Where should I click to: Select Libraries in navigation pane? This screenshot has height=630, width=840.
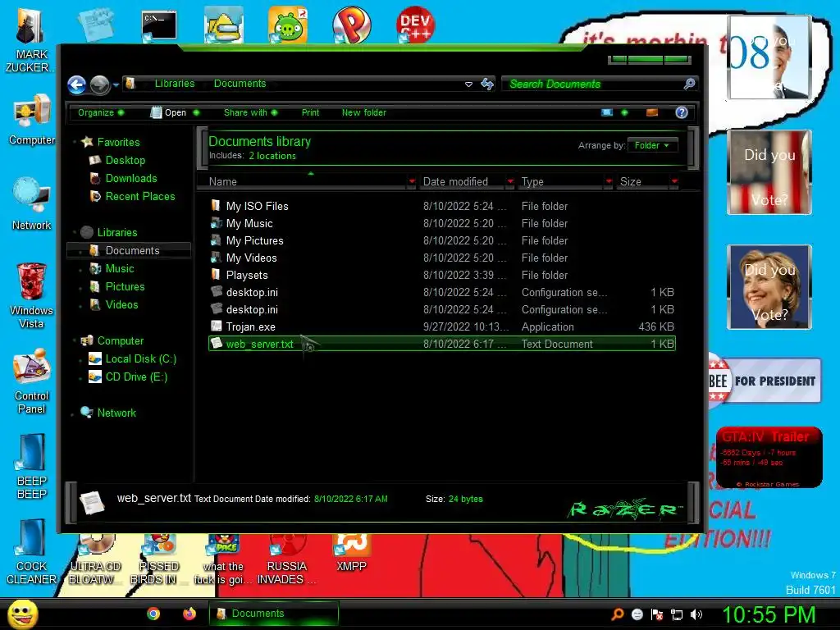click(117, 232)
